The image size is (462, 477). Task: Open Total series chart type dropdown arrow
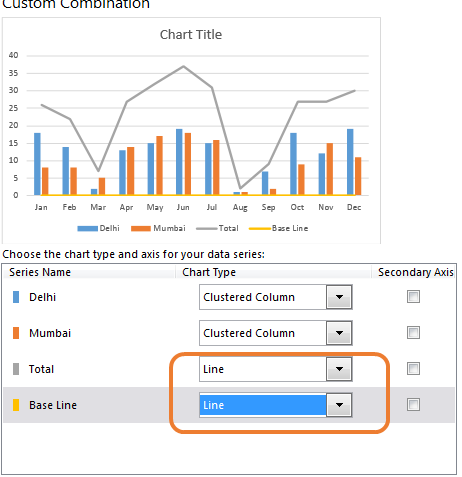click(339, 369)
